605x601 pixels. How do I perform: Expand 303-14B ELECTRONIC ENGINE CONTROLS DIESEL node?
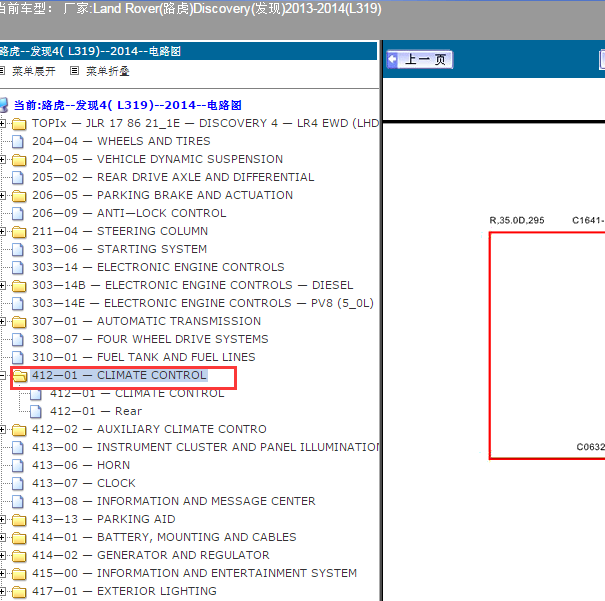pyautogui.click(x=2, y=285)
